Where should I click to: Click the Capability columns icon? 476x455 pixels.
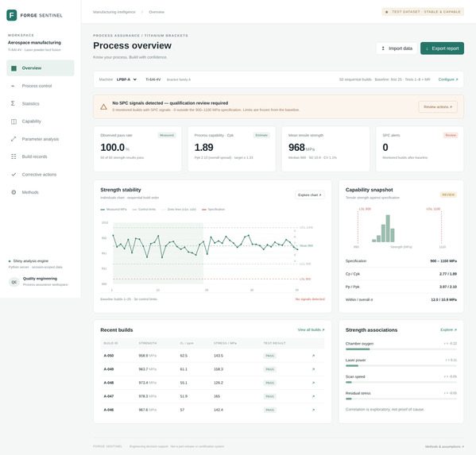[x=14, y=121]
